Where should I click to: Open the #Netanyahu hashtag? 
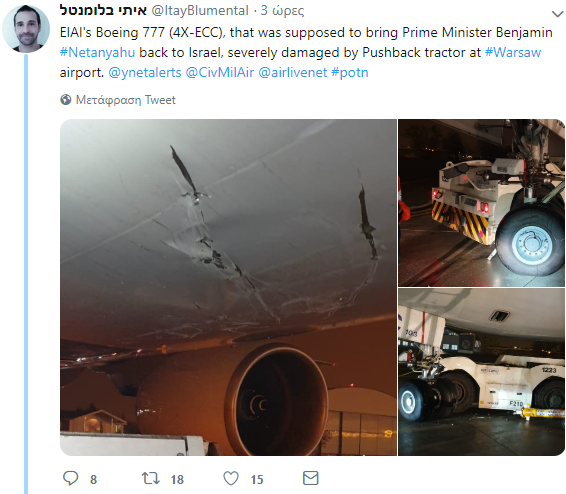pyautogui.click(x=97, y=52)
